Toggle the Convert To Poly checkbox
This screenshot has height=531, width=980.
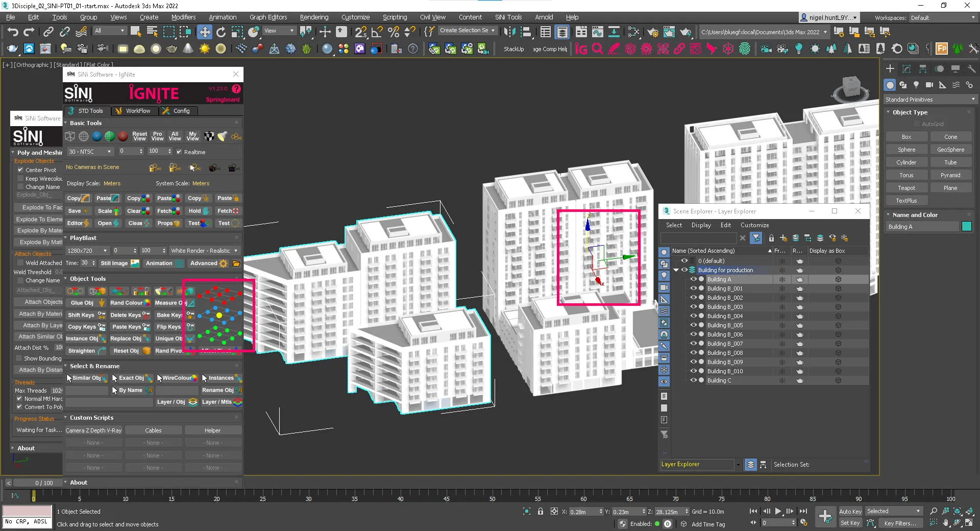click(19, 407)
